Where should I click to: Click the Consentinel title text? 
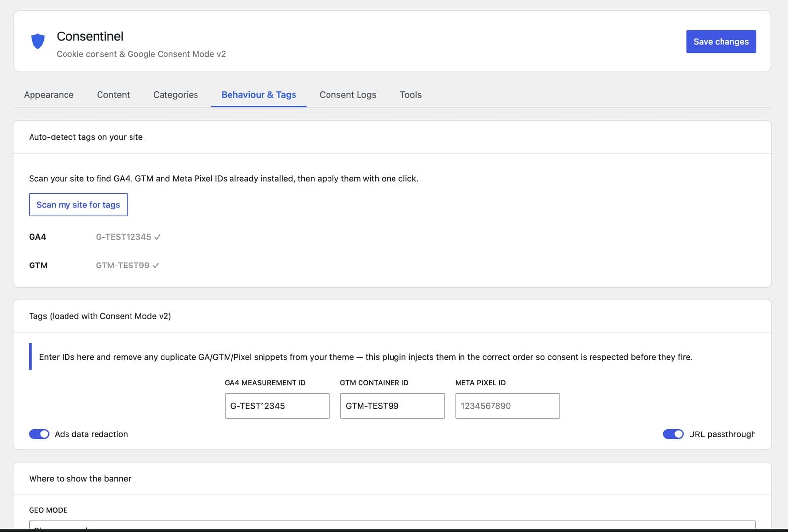90,36
